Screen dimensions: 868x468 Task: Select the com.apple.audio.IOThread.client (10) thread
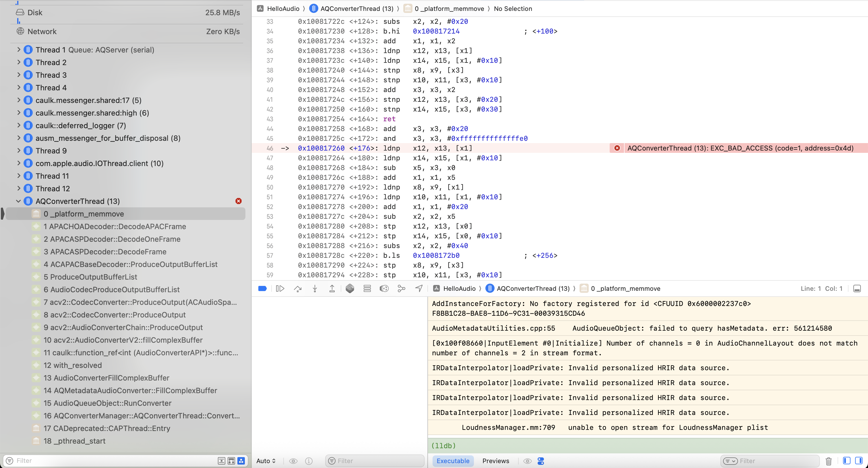click(x=99, y=163)
